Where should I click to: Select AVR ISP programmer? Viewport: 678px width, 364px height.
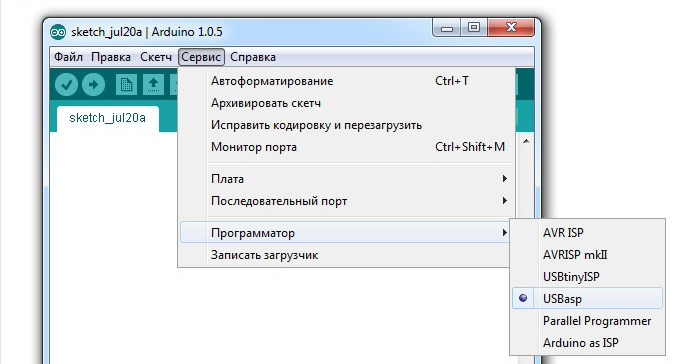point(588,233)
